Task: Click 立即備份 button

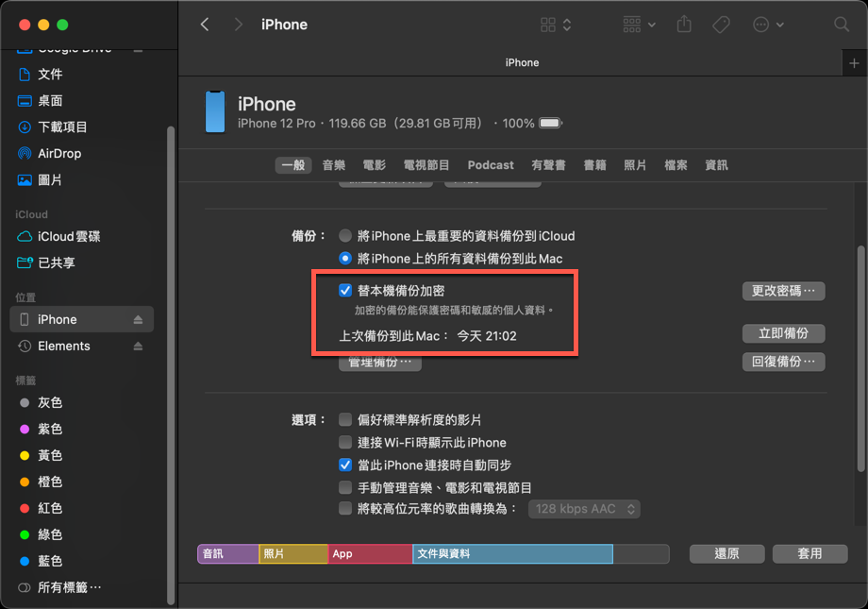Action: (x=783, y=333)
